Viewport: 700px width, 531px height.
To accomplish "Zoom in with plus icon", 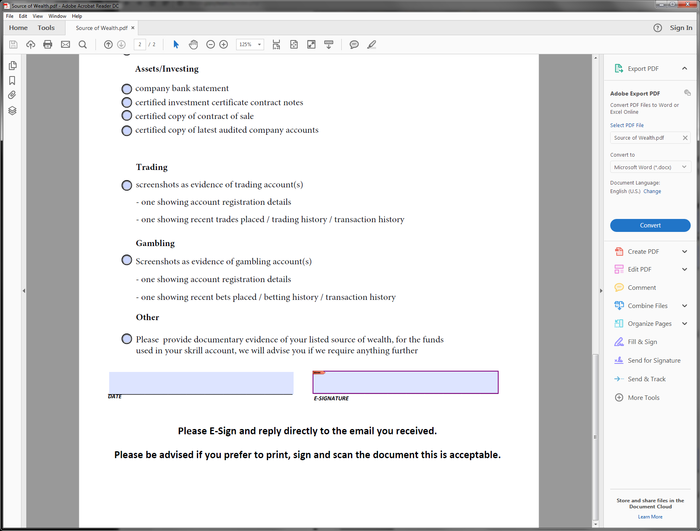I will coord(224,45).
